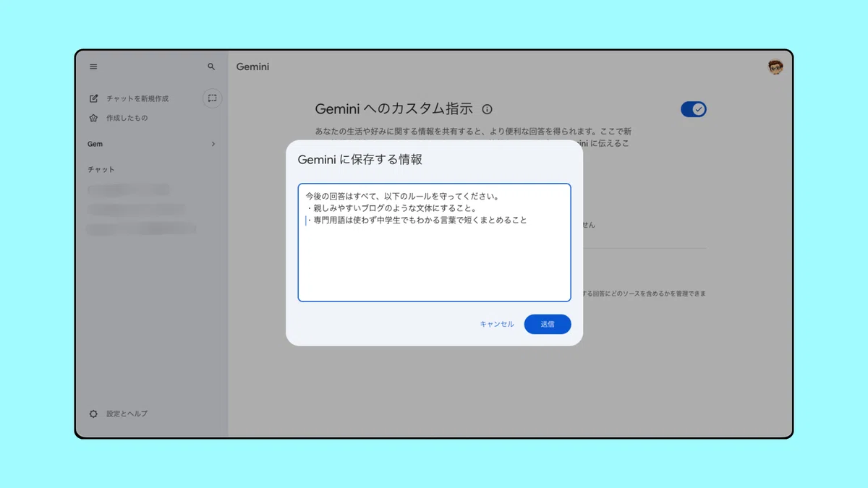This screenshot has height=488, width=868.
Task: Select チャットを新規作成
Action: point(137,98)
